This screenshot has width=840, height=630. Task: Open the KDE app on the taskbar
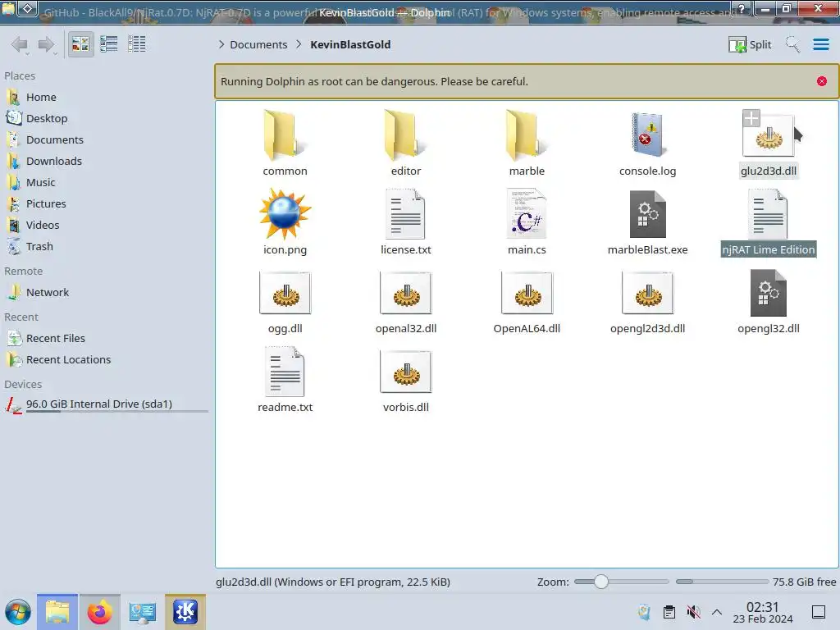point(185,612)
